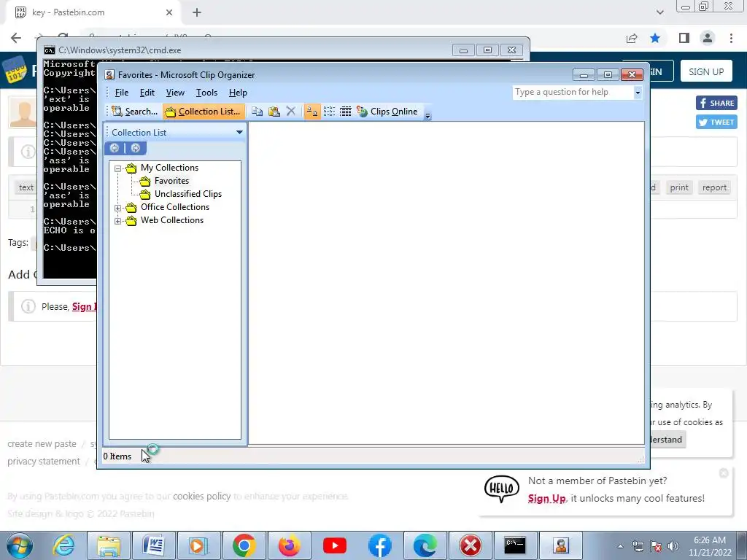Toggle the Collection List toolbar button

(x=204, y=112)
